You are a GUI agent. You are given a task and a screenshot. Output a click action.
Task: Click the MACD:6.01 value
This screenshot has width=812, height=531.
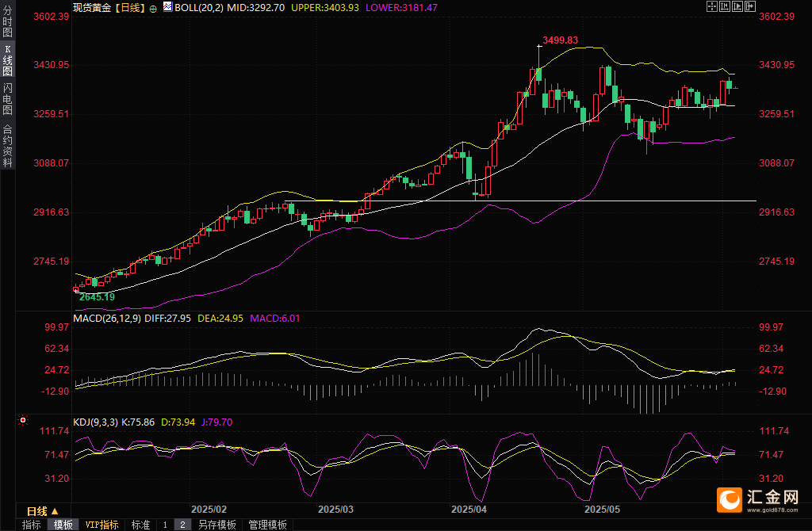point(274,319)
